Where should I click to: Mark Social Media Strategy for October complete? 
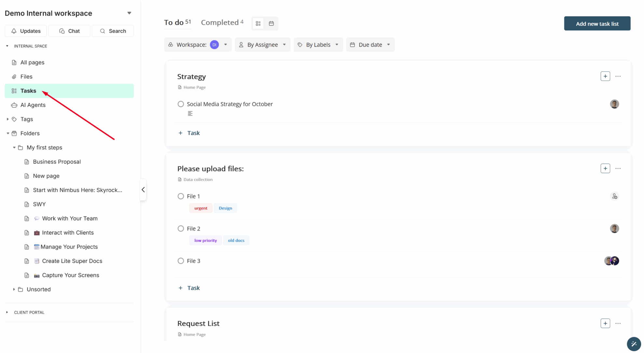coord(181,104)
